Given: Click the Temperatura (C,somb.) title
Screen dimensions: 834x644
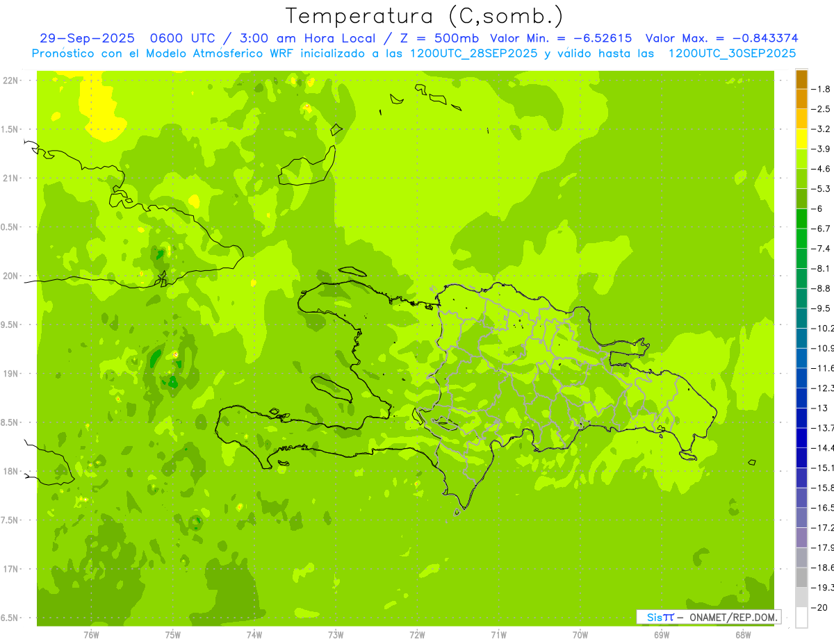Looking at the screenshot, I should pyautogui.click(x=424, y=16).
